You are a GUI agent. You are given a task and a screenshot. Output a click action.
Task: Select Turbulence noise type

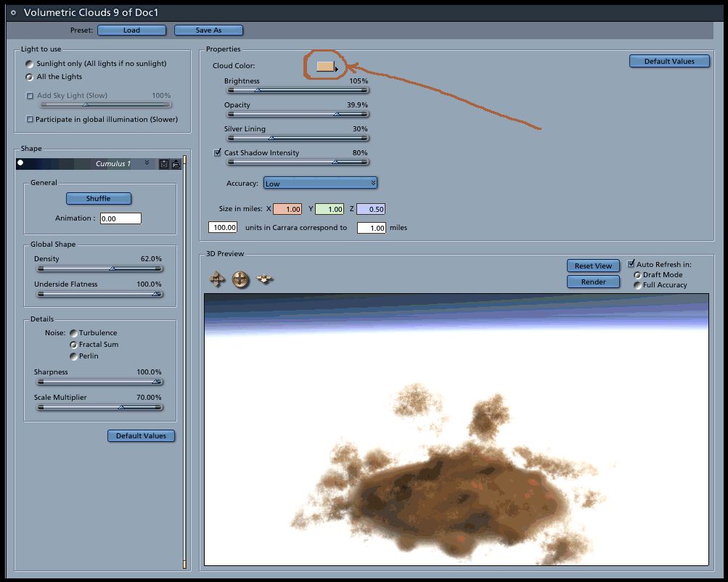(x=73, y=333)
